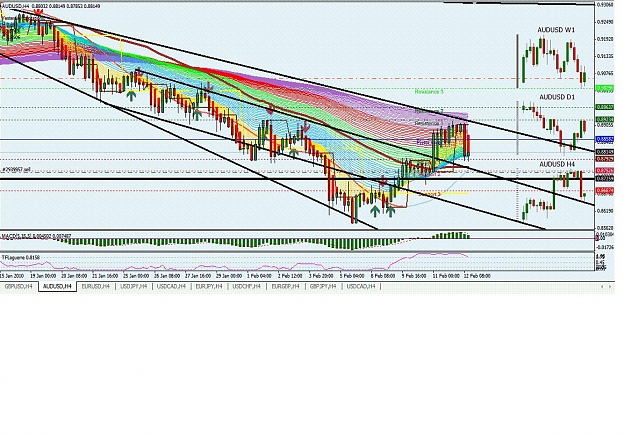
Task: Click the MACD indicator label
Action: [x=36, y=236]
